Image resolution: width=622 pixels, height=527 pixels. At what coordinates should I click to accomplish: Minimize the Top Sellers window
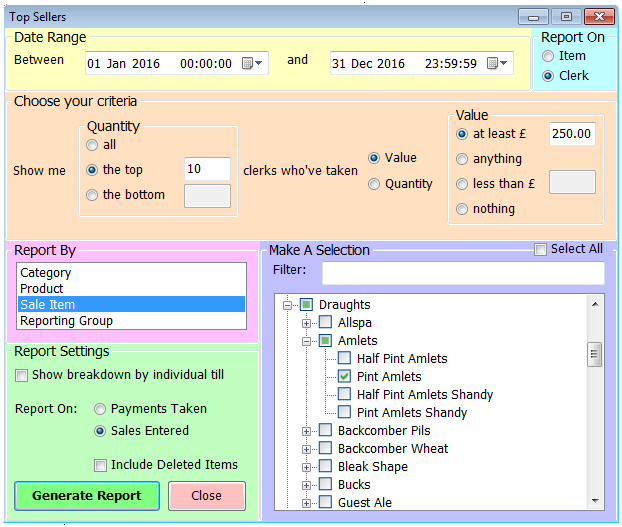534,17
